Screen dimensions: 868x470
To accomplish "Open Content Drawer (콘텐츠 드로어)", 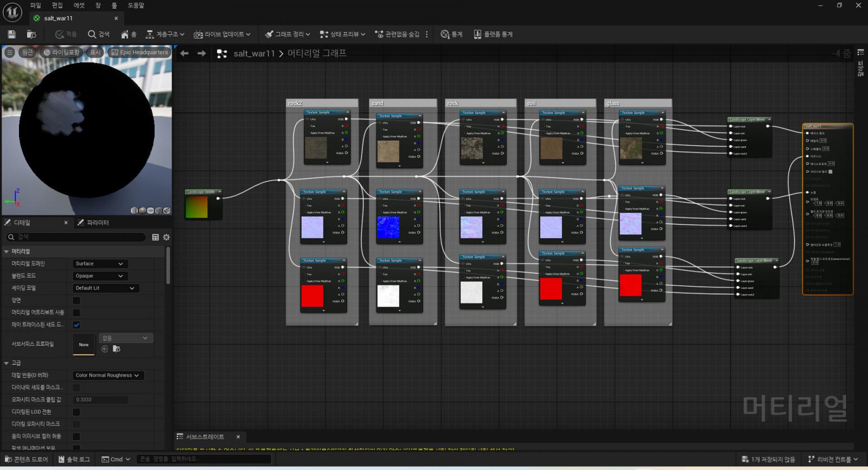I will pos(26,459).
